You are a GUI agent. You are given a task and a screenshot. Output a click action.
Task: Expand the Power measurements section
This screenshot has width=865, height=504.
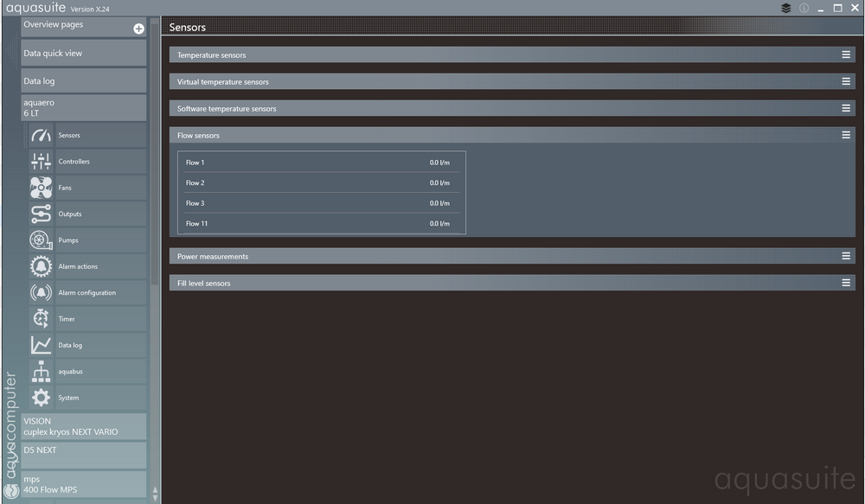512,257
